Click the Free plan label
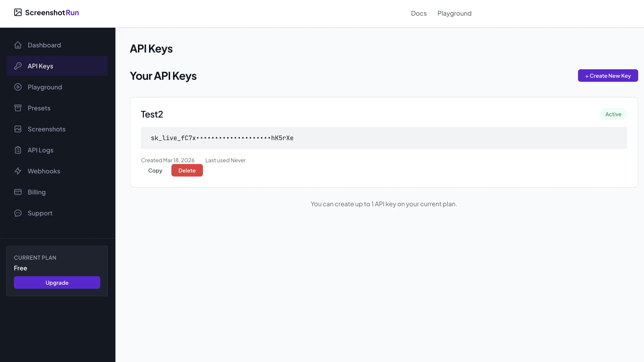Image resolution: width=644 pixels, height=362 pixels. 21,268
